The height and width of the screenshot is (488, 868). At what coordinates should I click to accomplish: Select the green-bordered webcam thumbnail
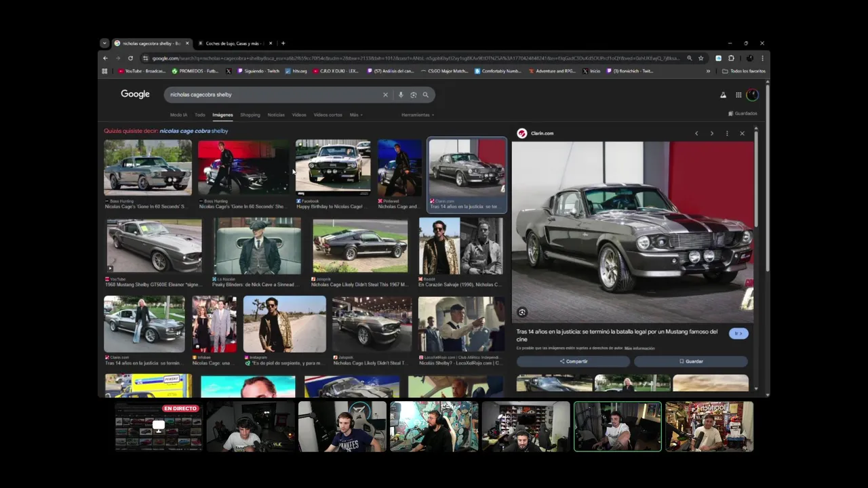click(618, 426)
